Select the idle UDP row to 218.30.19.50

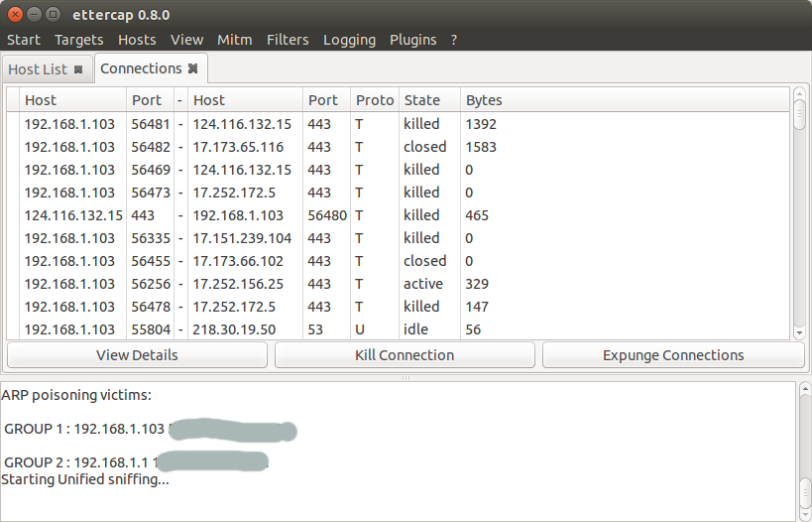[398, 329]
